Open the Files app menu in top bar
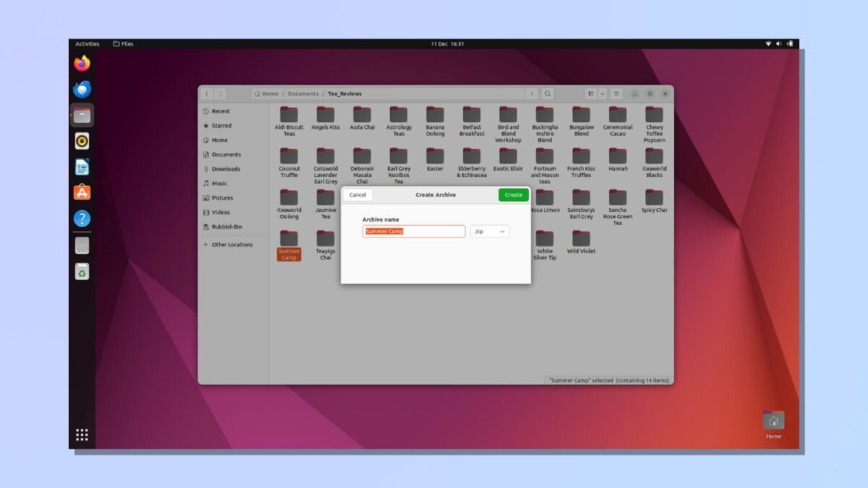Image resolution: width=868 pixels, height=488 pixels. 123,44
